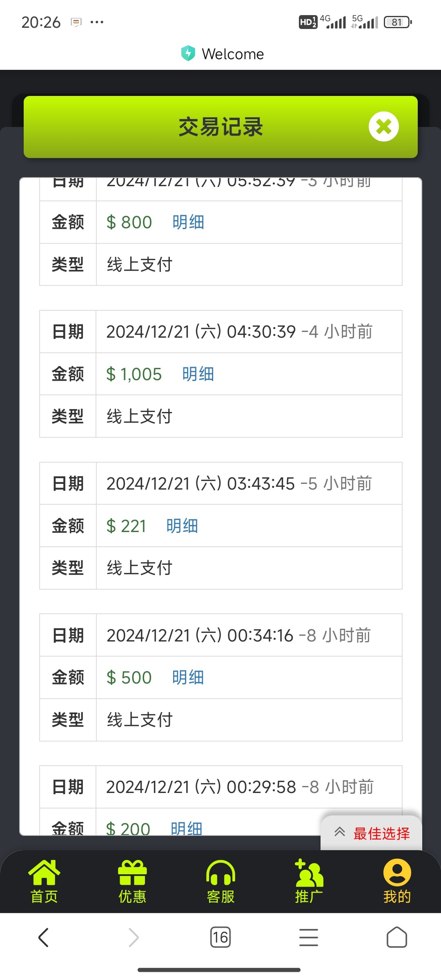This screenshot has height=980, width=441.
Task: Tap browser home button icon
Action: (396, 937)
